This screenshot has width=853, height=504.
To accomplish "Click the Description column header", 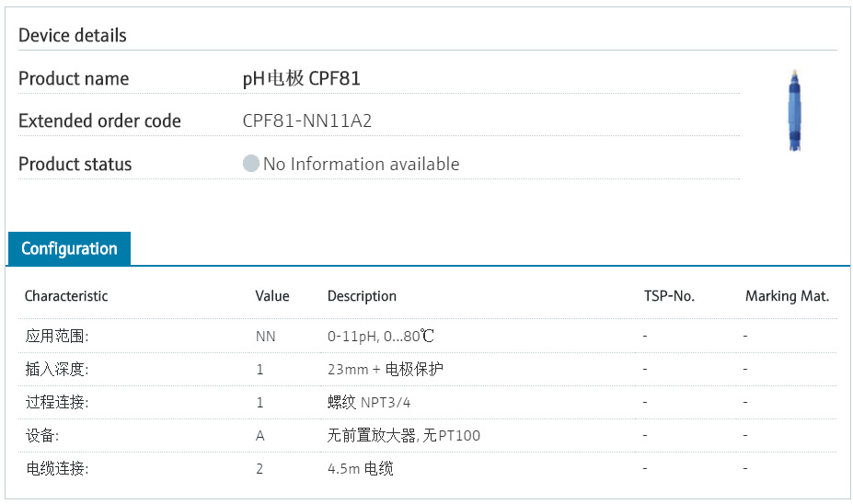I will (362, 296).
